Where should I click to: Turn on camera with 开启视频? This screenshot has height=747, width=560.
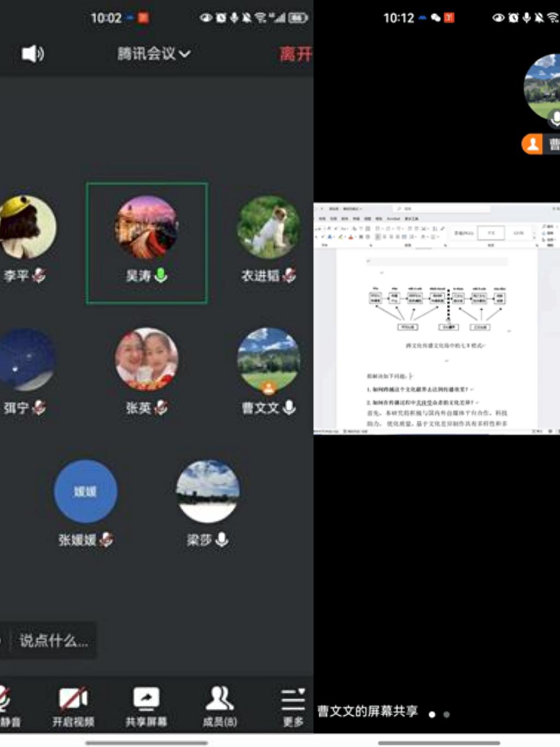[73, 705]
